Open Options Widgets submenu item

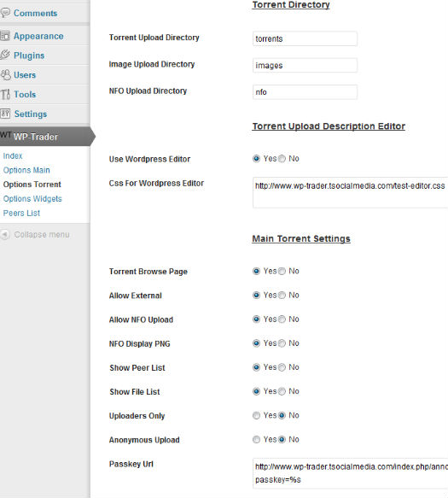point(32,199)
